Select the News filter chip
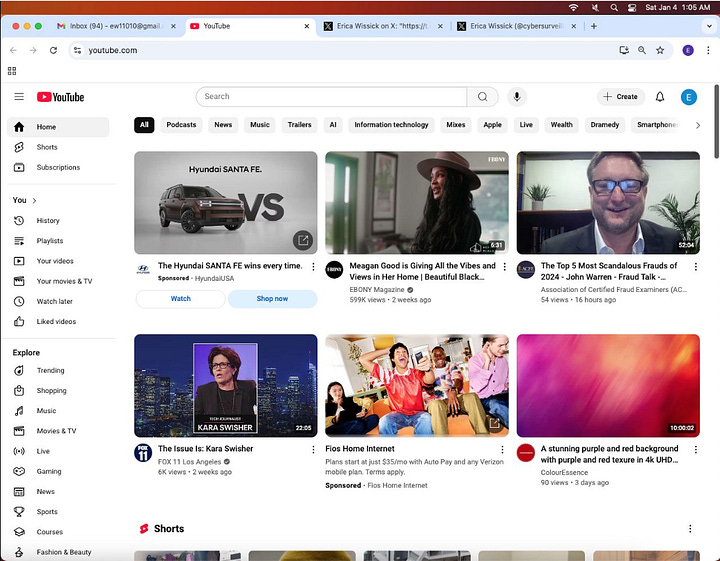 pyautogui.click(x=223, y=125)
